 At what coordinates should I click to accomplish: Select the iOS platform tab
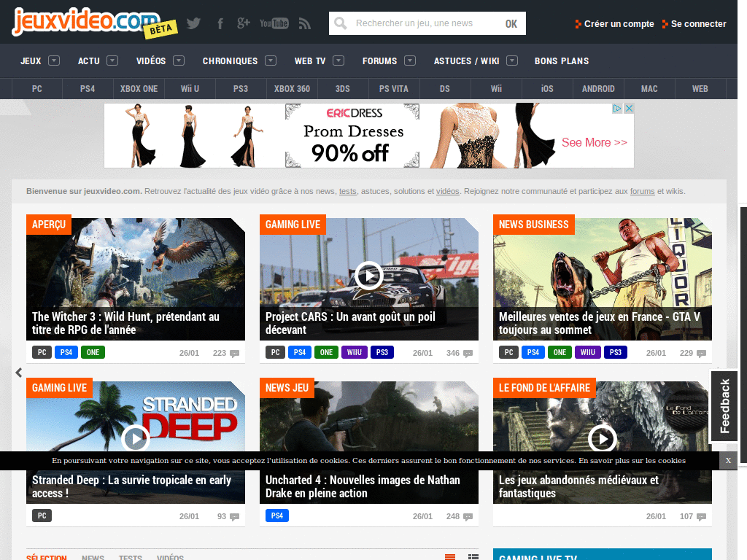(x=547, y=88)
